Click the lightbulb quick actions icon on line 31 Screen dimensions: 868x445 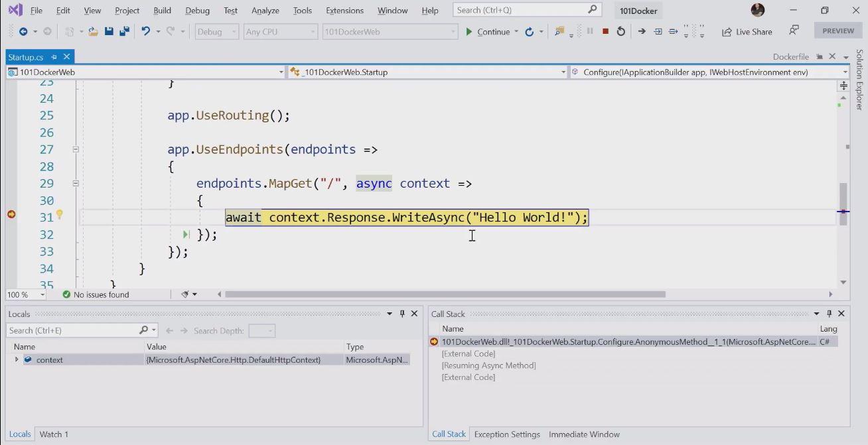click(59, 214)
